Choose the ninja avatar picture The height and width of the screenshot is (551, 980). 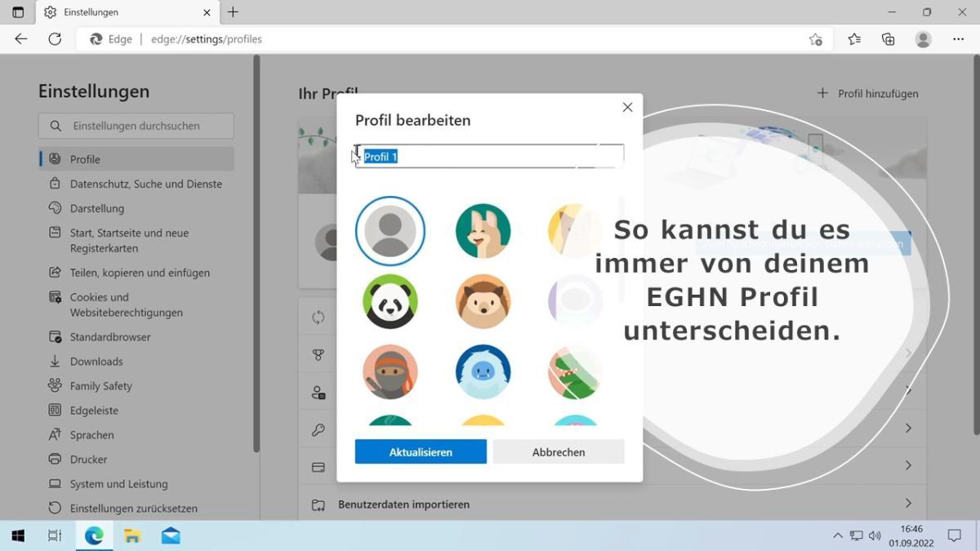coord(390,371)
